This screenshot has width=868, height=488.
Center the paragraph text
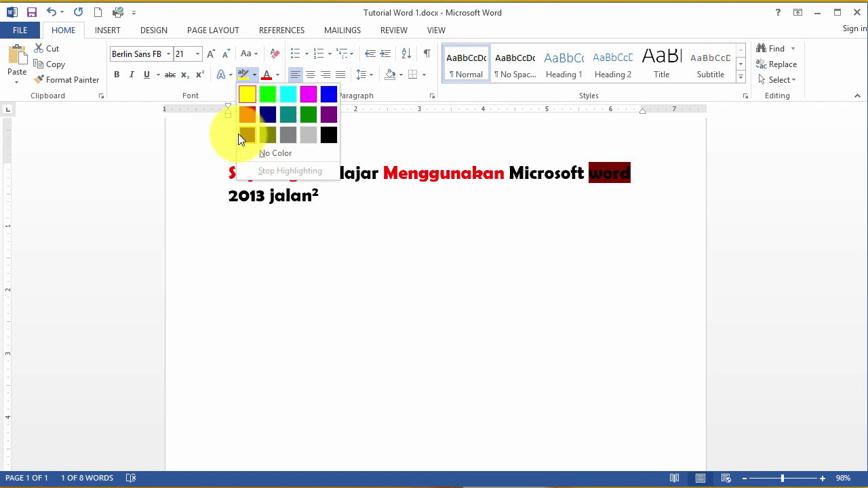tap(310, 75)
